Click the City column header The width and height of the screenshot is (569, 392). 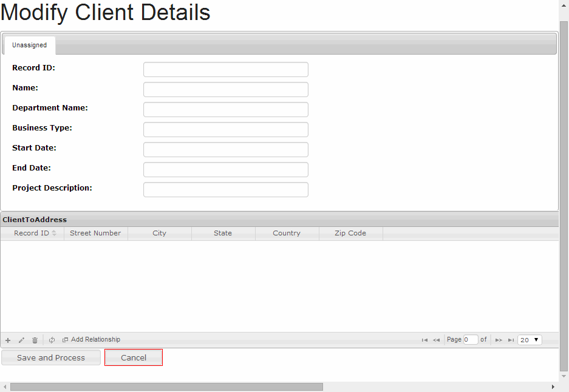tap(160, 233)
